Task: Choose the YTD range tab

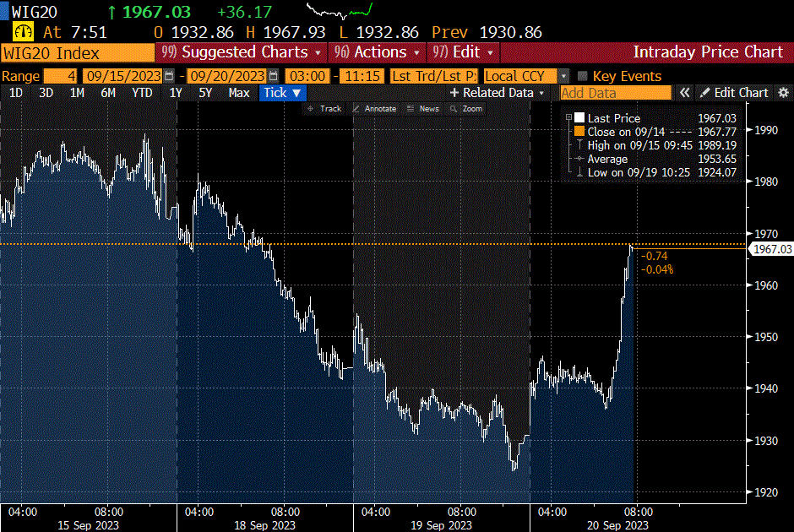Action: click(142, 93)
